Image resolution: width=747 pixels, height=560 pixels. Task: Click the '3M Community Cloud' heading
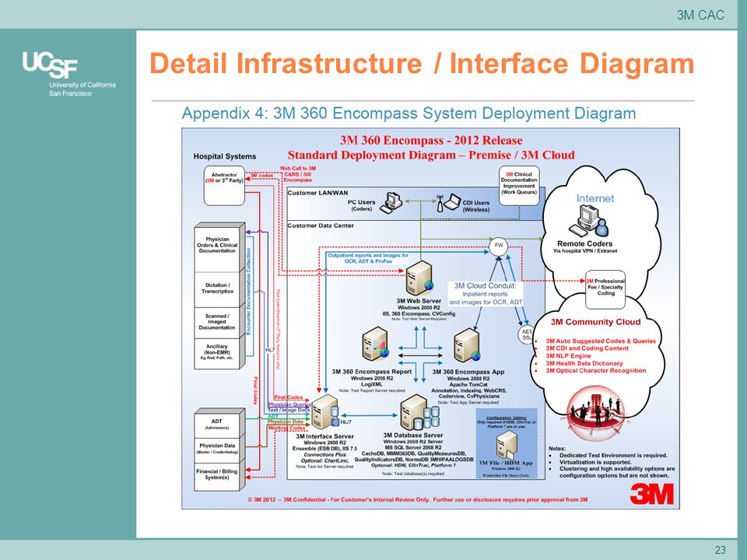pos(595,322)
